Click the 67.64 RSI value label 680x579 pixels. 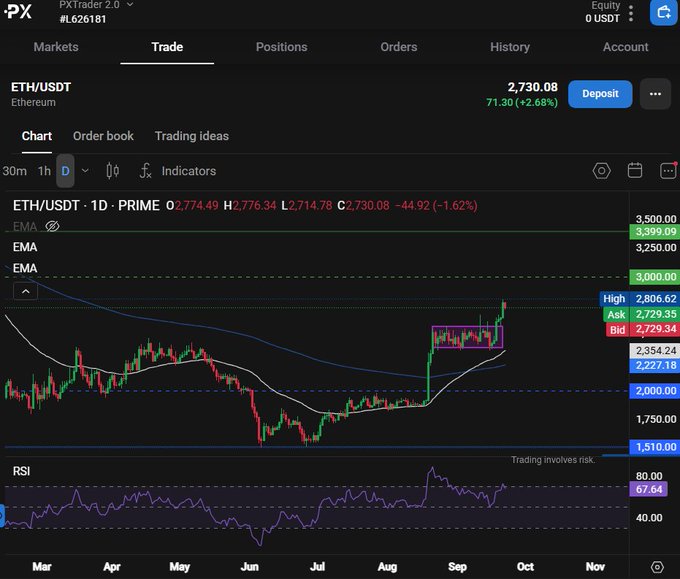click(x=648, y=489)
